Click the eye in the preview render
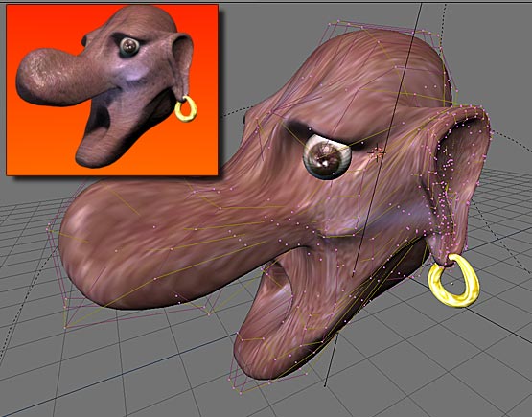 pos(129,47)
